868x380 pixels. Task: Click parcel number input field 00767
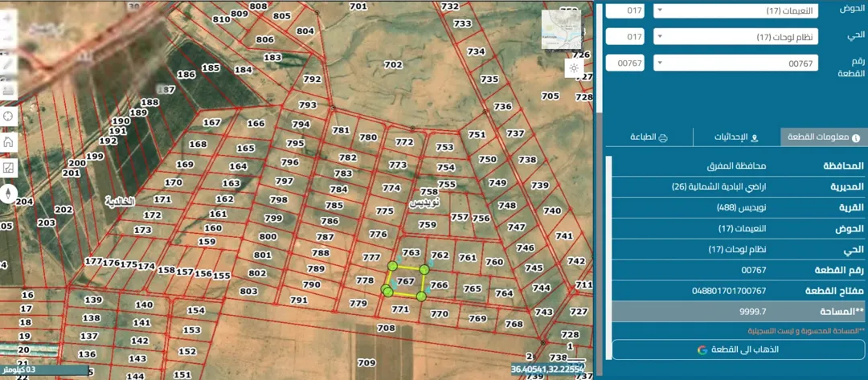(x=625, y=63)
